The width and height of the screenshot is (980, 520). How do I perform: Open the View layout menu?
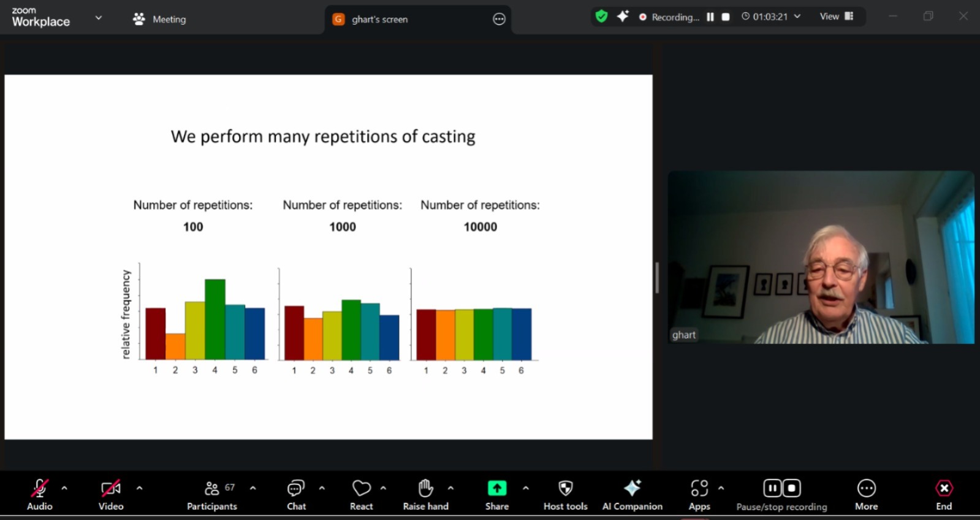click(x=837, y=17)
